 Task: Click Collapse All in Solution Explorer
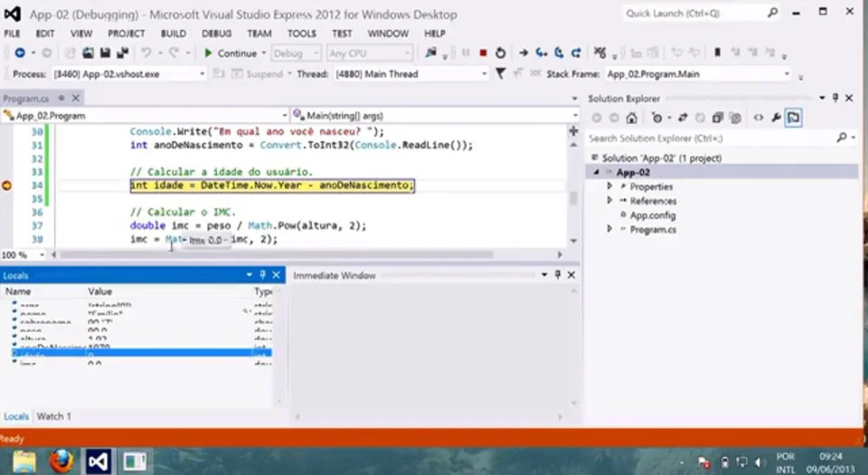tap(718, 118)
